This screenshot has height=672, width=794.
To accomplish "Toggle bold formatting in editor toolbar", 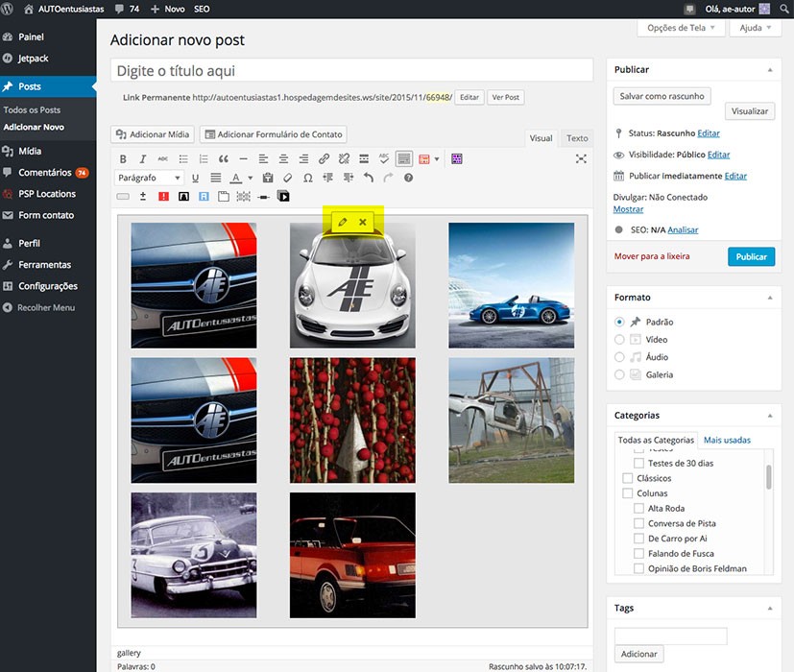I will pos(123,158).
